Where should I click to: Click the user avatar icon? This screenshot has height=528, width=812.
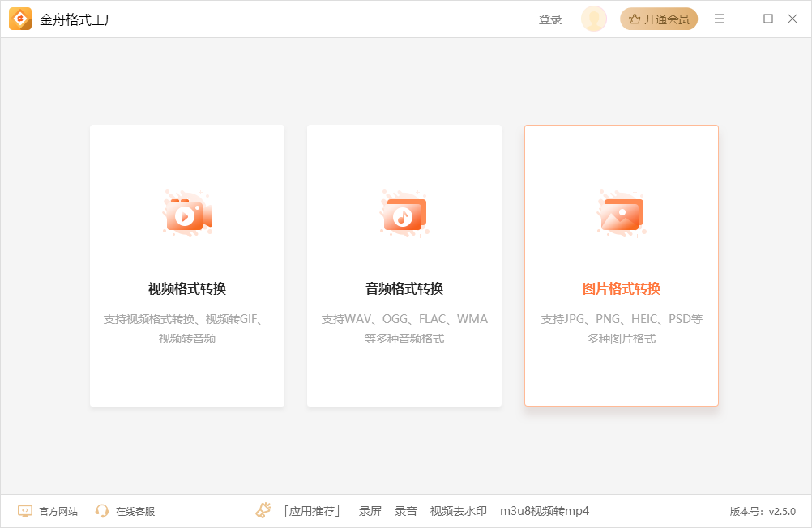(x=594, y=18)
